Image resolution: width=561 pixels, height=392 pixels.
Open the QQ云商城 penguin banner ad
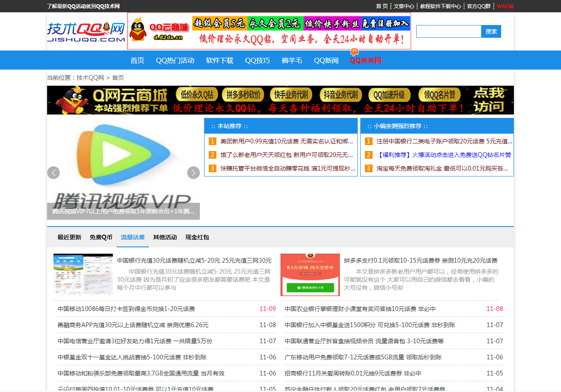tap(269, 31)
